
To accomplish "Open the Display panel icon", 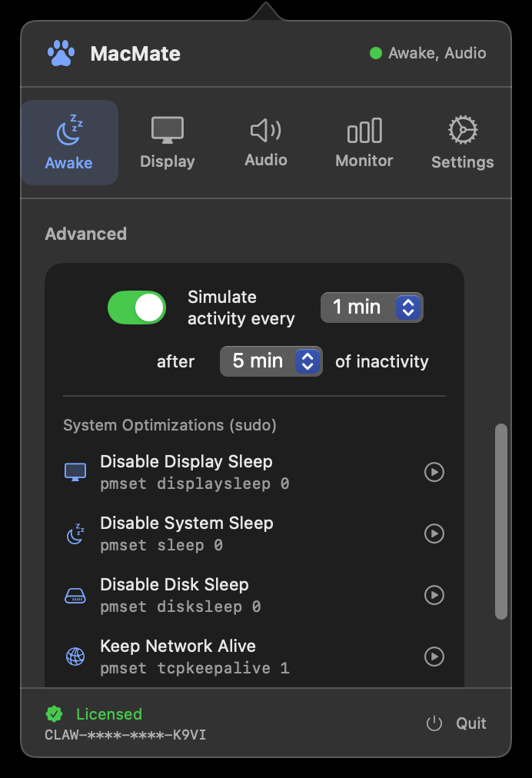I will coord(168,129).
